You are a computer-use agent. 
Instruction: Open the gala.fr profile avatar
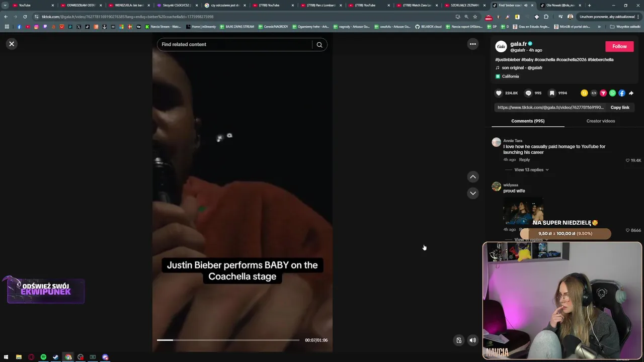tap(501, 47)
